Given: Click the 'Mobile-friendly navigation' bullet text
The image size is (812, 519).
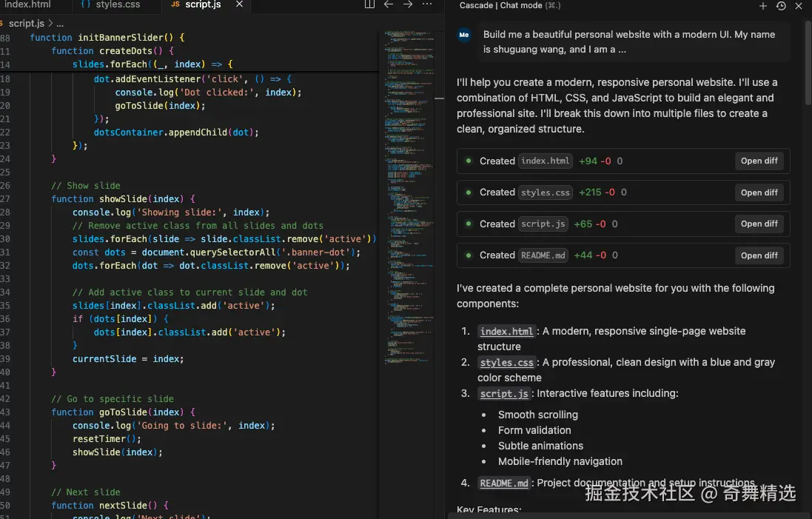Looking at the screenshot, I should coord(560,461).
